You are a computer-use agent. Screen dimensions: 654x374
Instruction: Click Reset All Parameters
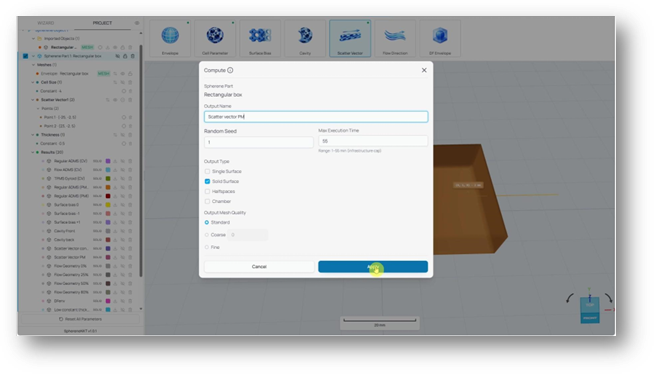80,319
